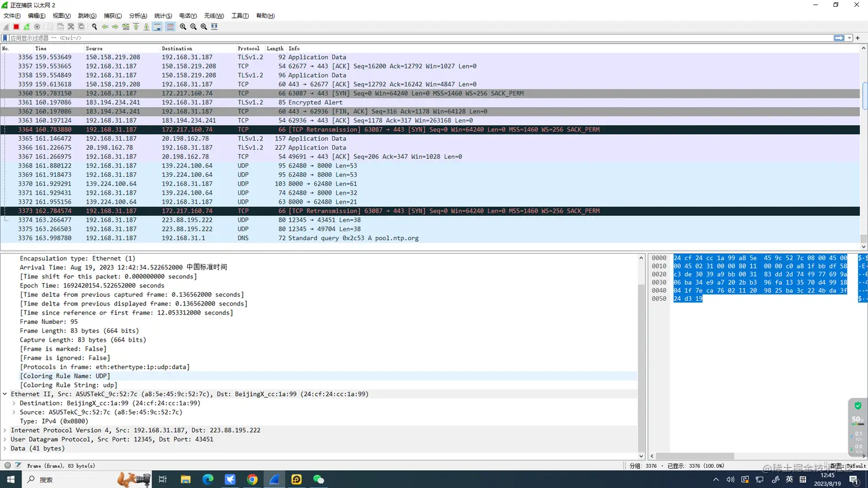Open the system volume control
The image size is (868, 488).
click(730, 479)
